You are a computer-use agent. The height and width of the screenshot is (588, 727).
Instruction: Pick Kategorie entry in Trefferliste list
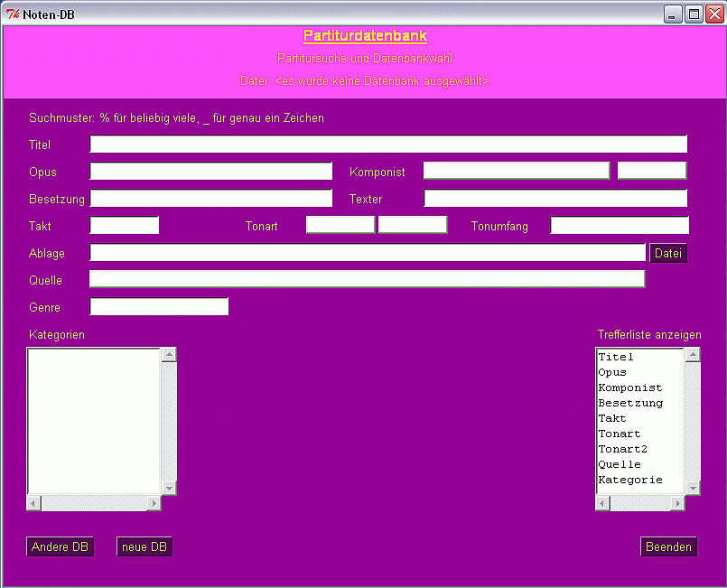click(x=630, y=480)
